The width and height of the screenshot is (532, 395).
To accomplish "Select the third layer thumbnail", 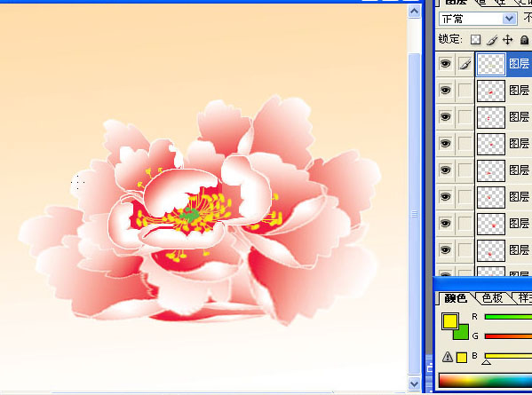I will click(491, 117).
